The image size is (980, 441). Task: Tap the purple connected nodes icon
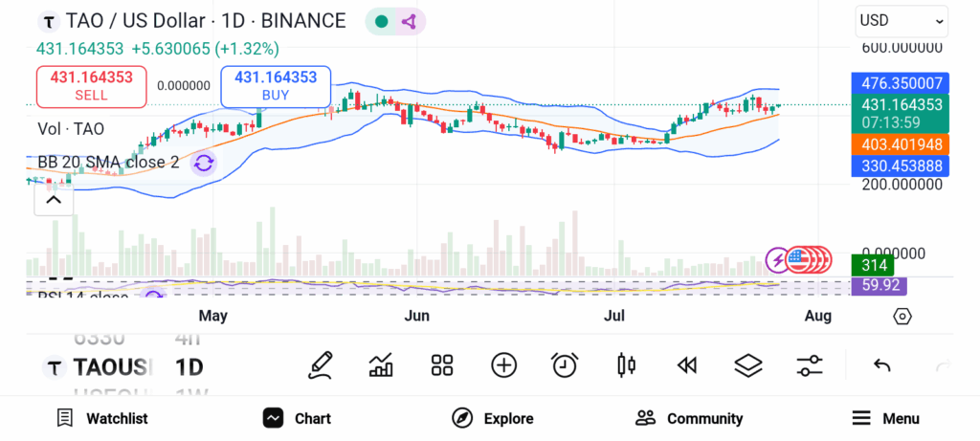coord(409,22)
